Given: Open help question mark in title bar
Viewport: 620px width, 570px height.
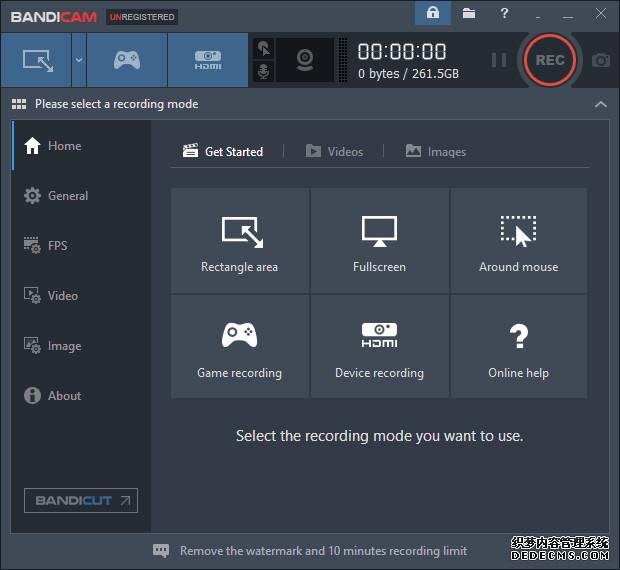Looking at the screenshot, I should point(504,13).
